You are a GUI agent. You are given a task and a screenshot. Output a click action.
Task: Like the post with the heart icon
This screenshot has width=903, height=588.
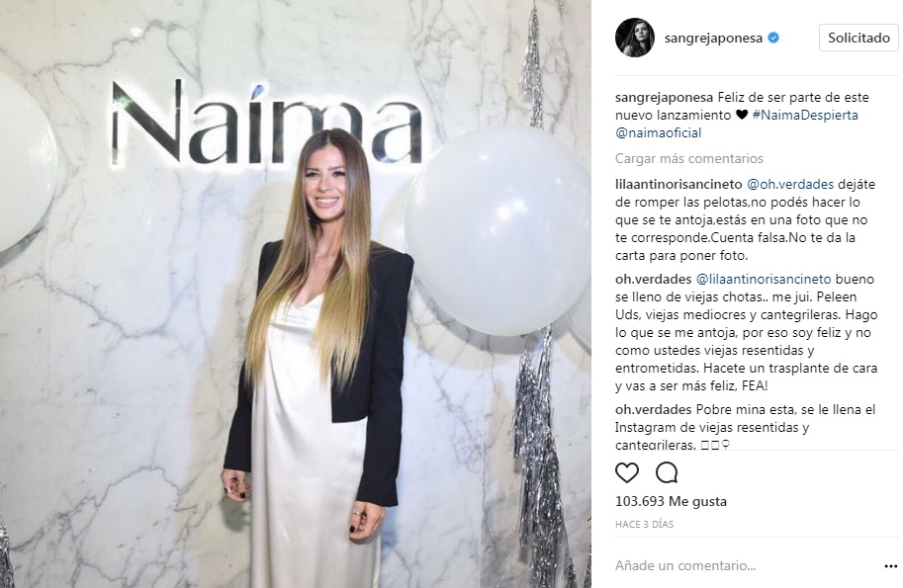point(627,473)
